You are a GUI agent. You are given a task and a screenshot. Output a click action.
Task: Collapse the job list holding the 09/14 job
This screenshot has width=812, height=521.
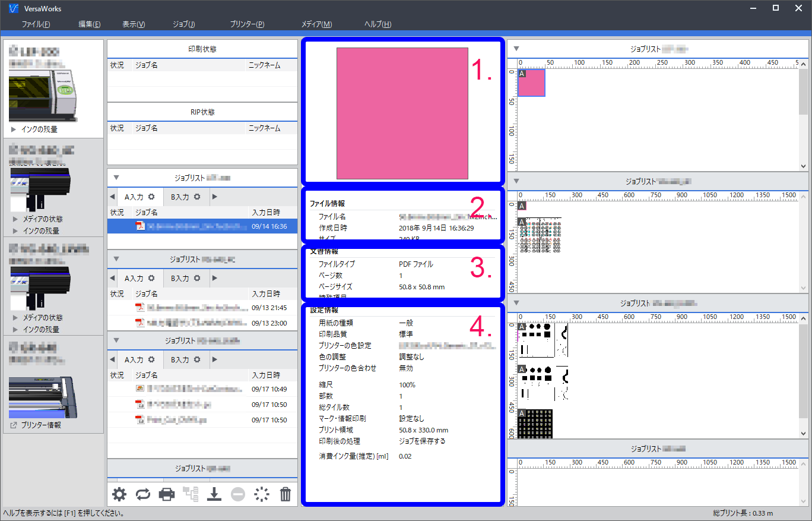point(116,177)
